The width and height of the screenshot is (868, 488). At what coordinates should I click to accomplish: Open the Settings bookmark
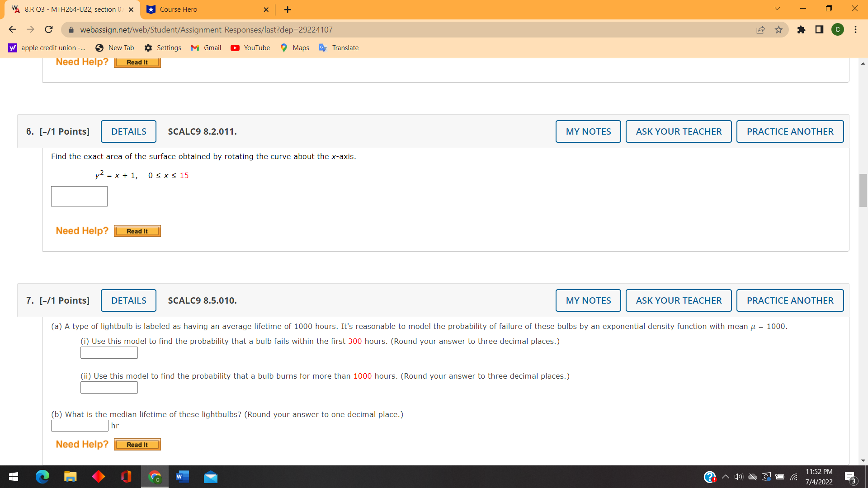pos(163,47)
